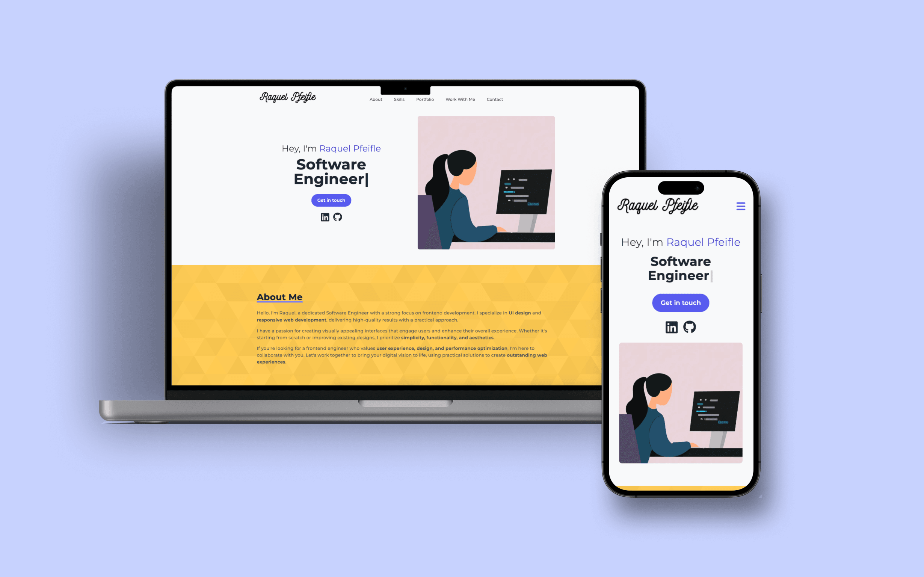Click the About navigation link
924x577 pixels.
pos(376,99)
